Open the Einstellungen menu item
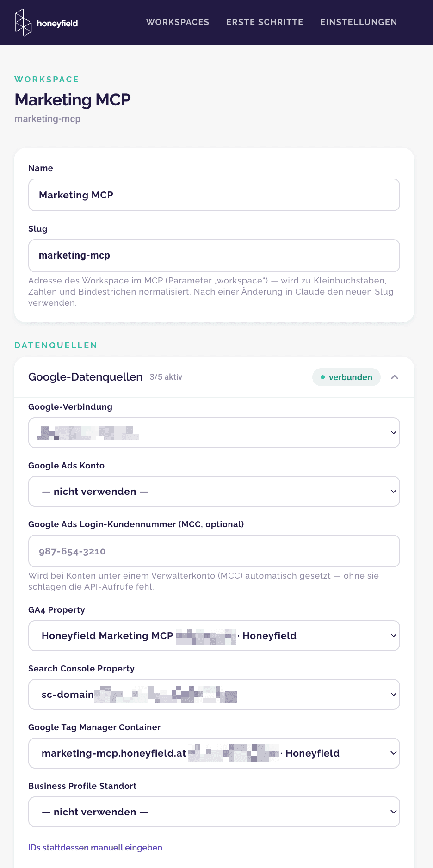Image resolution: width=433 pixels, height=868 pixels. click(x=359, y=22)
